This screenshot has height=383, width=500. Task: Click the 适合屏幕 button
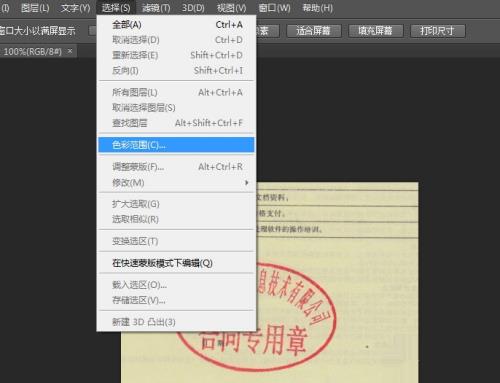tap(314, 31)
